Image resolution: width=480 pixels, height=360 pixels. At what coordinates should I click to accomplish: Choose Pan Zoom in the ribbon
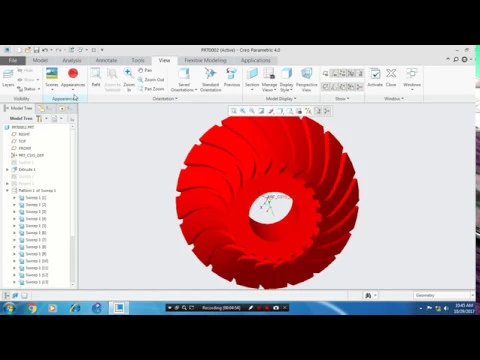151,89
